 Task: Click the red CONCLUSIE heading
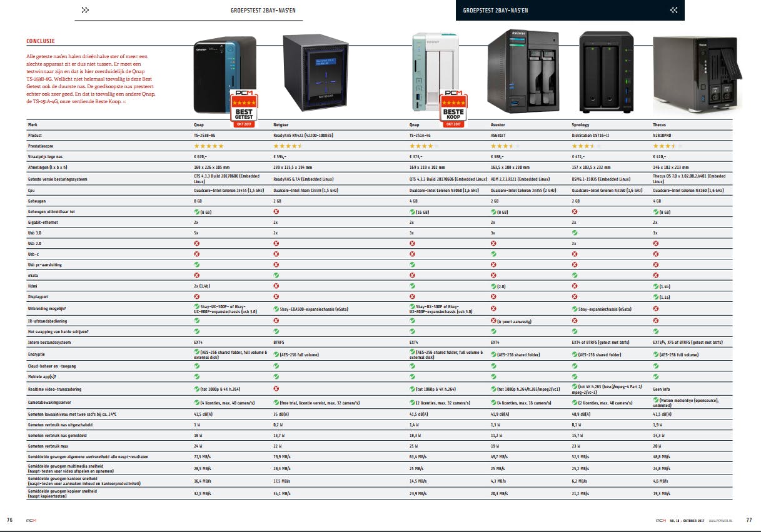40,41
